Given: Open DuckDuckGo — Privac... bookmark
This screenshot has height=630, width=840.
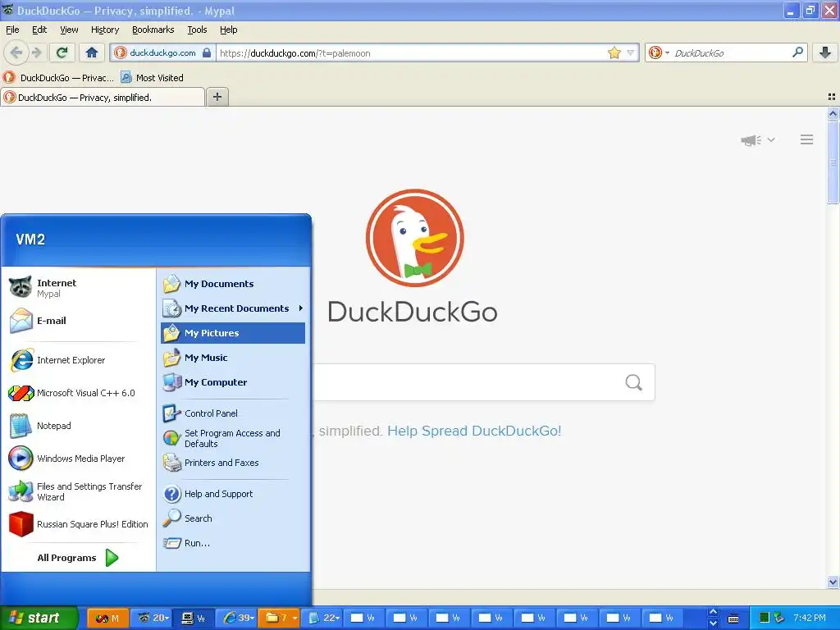Looking at the screenshot, I should point(58,78).
